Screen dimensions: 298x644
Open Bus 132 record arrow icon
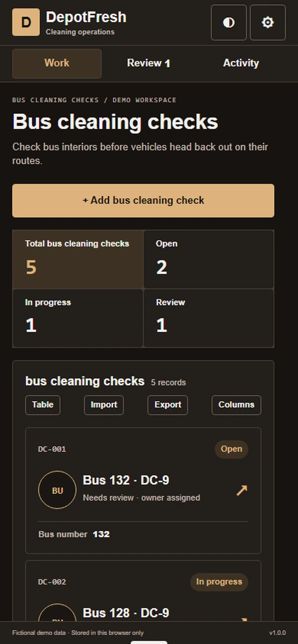click(x=242, y=490)
